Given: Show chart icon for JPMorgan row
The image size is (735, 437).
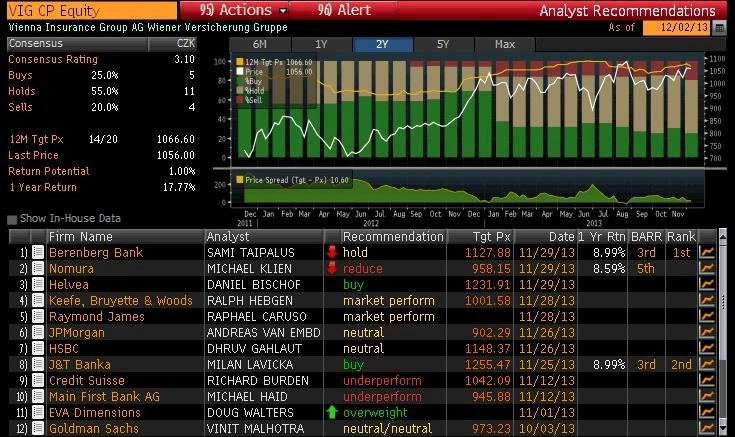Looking at the screenshot, I should pos(707,332).
